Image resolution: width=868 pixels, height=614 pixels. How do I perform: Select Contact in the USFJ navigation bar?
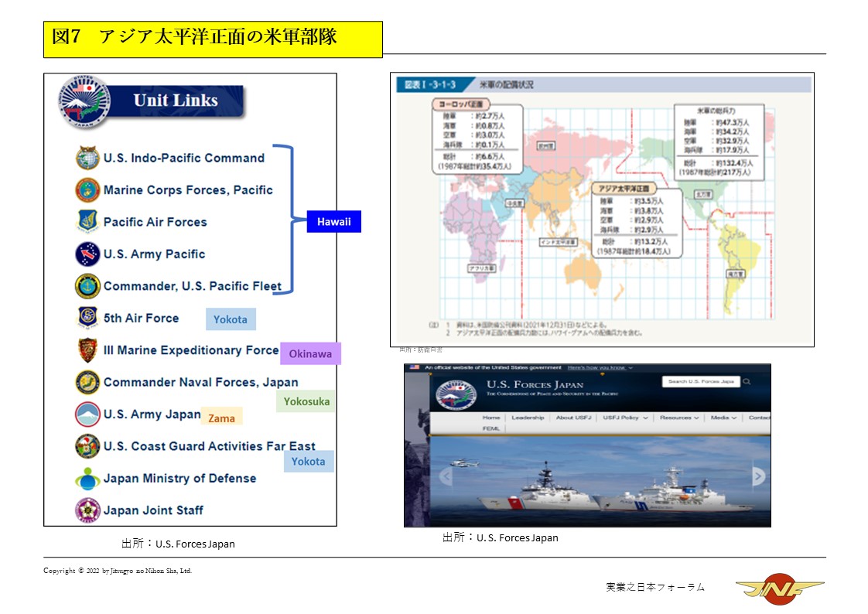pos(759,418)
